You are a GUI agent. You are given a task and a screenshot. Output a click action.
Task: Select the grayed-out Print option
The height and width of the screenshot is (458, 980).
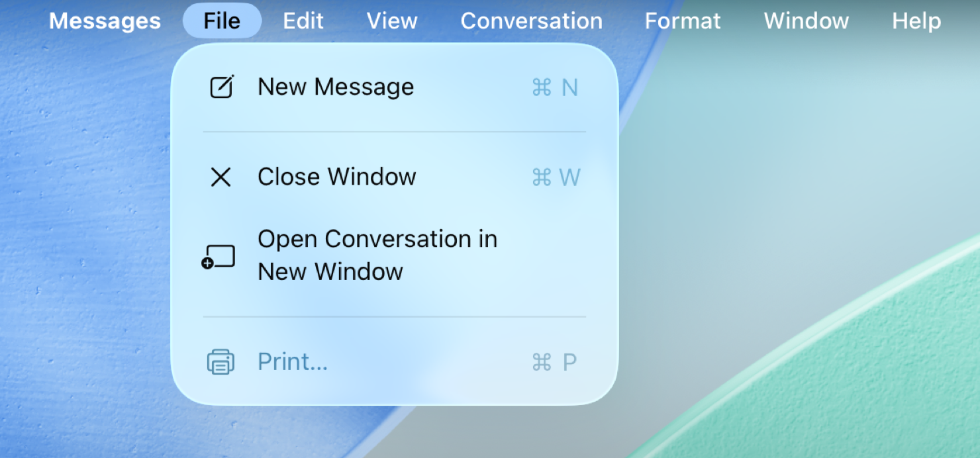[x=293, y=361]
